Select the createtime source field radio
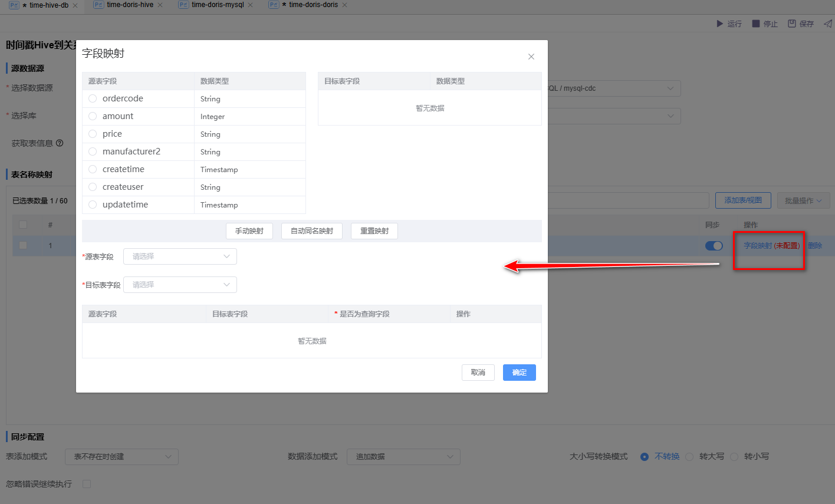 [x=93, y=169]
